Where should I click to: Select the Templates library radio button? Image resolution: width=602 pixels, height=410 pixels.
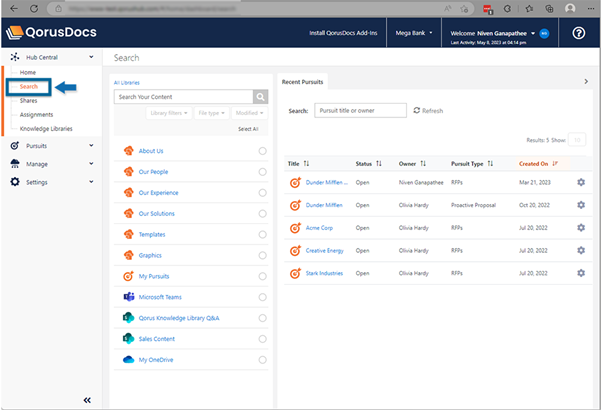(263, 234)
